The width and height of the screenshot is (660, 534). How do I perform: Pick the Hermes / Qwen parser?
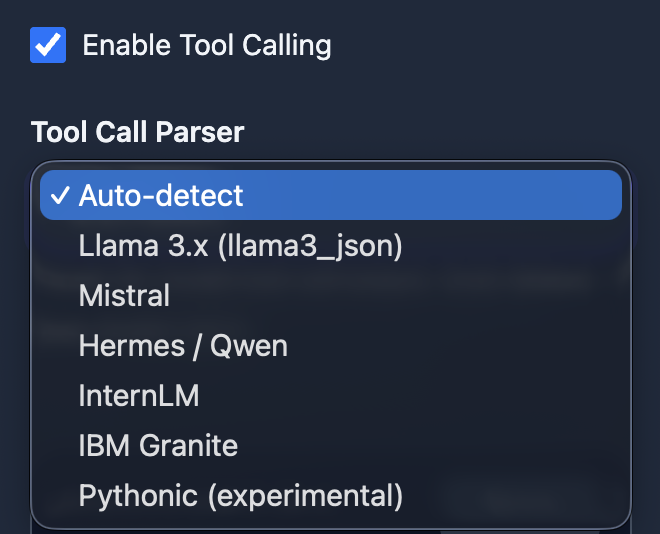183,346
